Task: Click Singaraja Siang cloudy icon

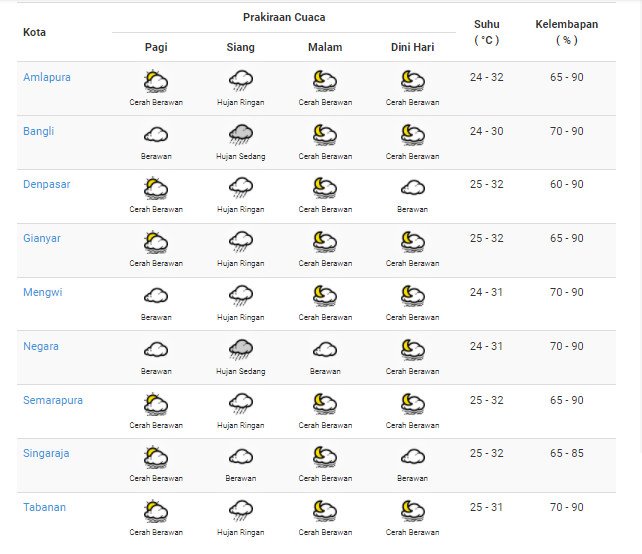Action: click(241, 457)
